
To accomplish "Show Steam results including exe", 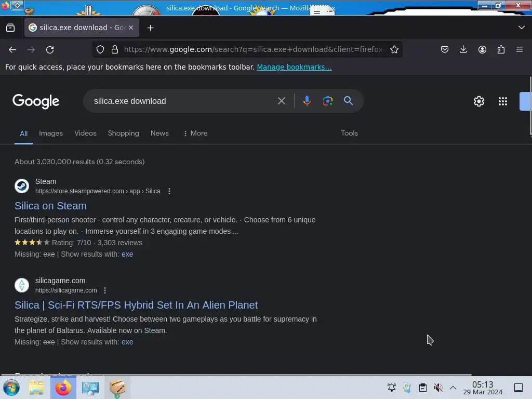I will (x=127, y=254).
